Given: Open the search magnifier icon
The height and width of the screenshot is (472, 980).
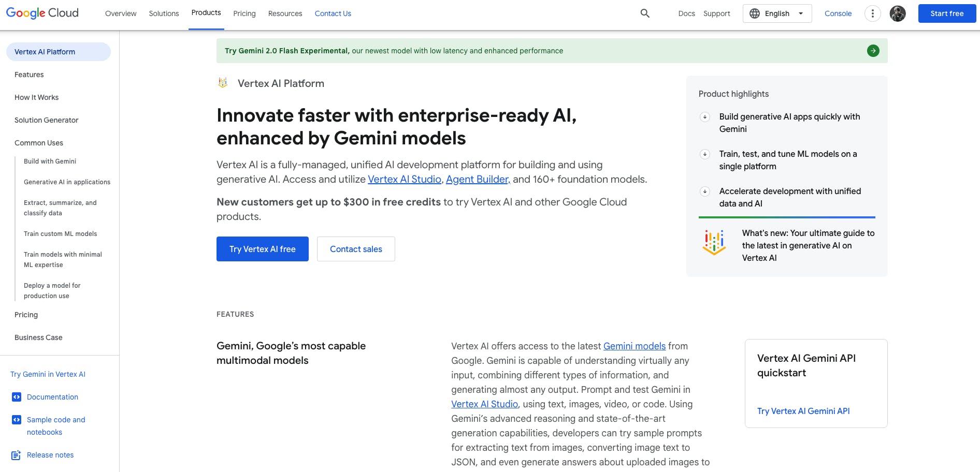Looking at the screenshot, I should pyautogui.click(x=645, y=13).
